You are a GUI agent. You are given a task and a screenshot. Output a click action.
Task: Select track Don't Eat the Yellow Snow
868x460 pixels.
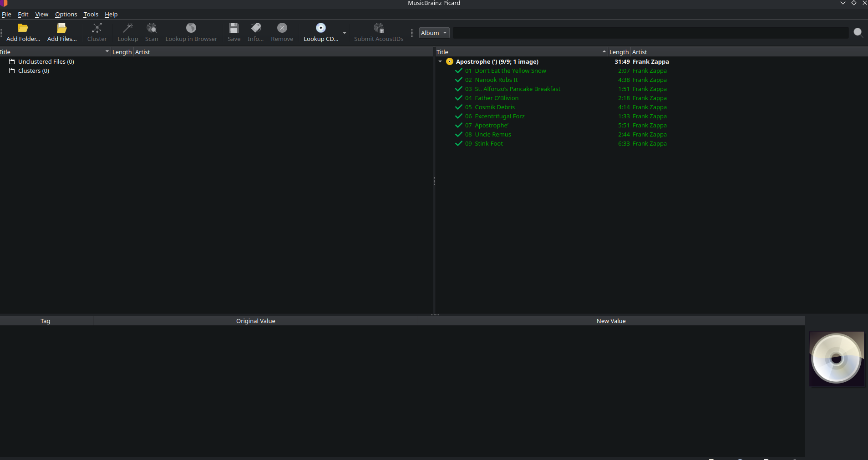click(x=510, y=71)
